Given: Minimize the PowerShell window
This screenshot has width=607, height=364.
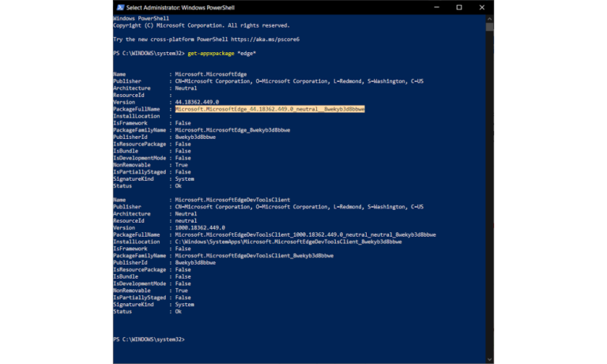Looking at the screenshot, I should coord(436,7).
